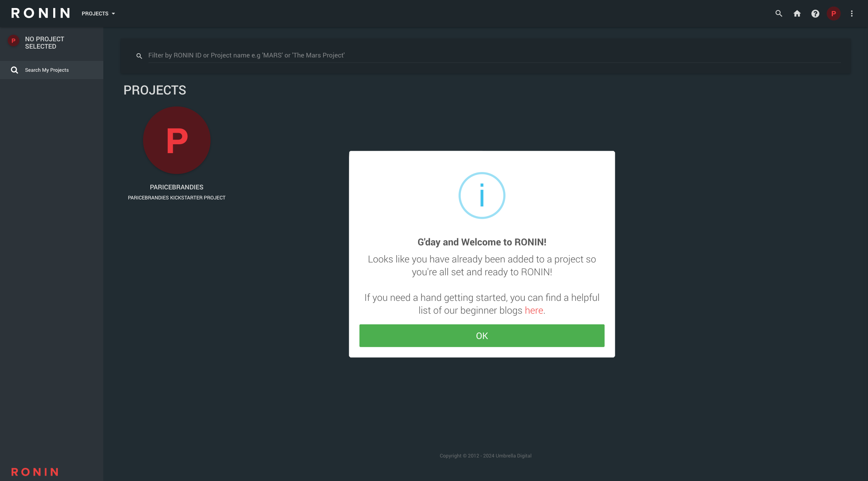The height and width of the screenshot is (481, 868).
Task: Click PARICEBRANDIES KICKSTARTER PROJECT label
Action: [177, 197]
